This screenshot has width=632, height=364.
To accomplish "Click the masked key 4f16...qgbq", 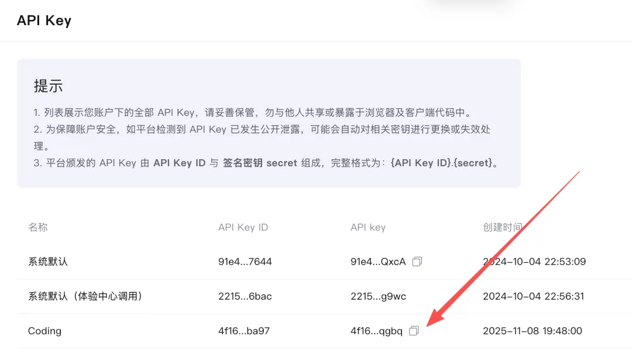I will (x=376, y=331).
